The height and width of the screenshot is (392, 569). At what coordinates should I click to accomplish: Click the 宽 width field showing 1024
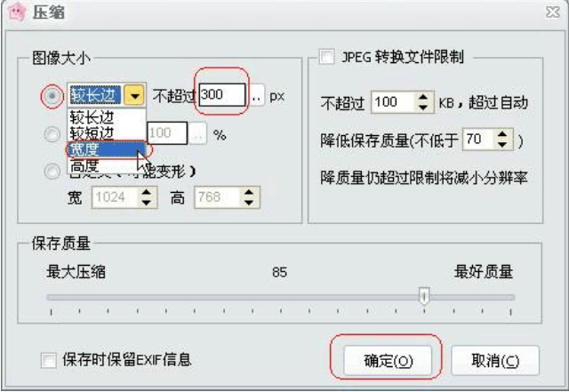[115, 197]
